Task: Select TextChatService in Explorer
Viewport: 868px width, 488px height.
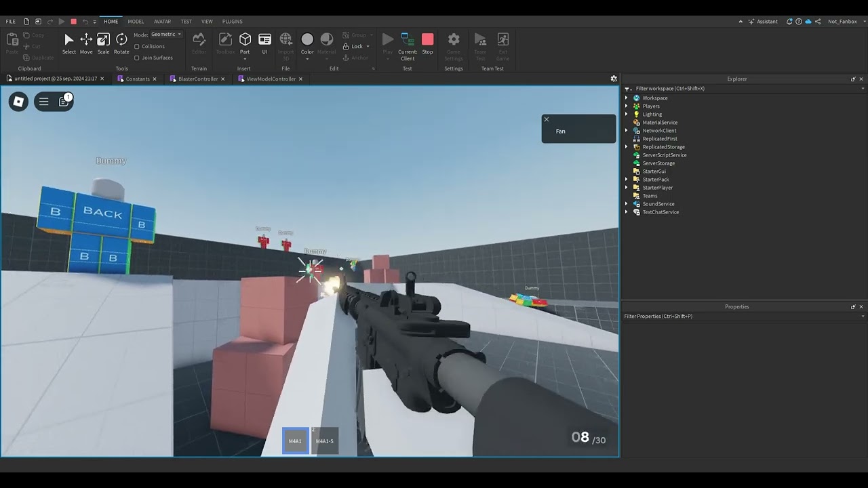Action: (x=660, y=212)
